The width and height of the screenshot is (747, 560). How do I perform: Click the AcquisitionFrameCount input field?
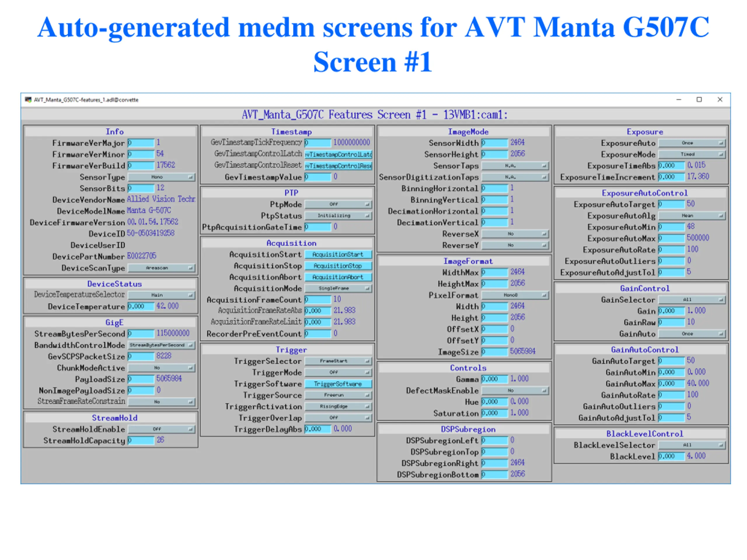click(x=318, y=300)
